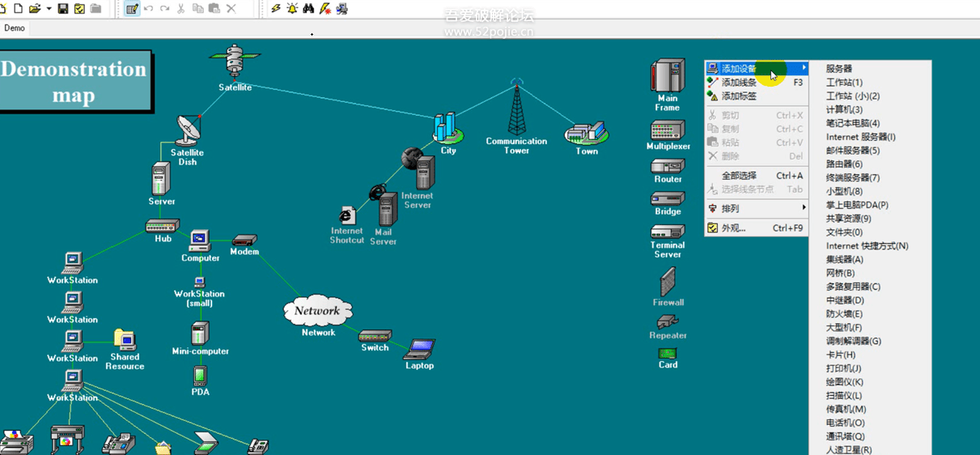
Task: Open the dropdown arrow beside the Open folder icon
Action: 49,9
